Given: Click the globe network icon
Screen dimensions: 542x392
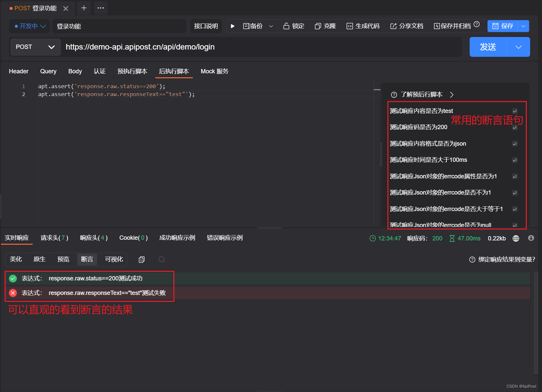Looking at the screenshot, I should [x=516, y=238].
